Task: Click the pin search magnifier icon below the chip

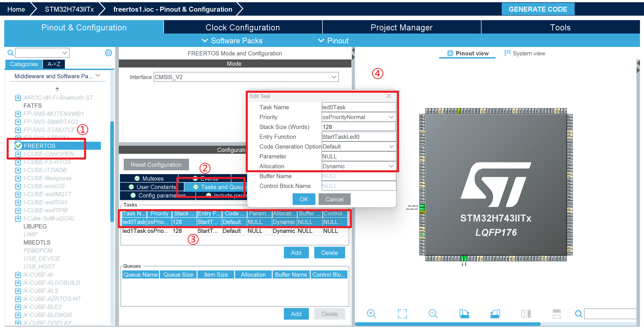Action: pyautogui.click(x=578, y=314)
